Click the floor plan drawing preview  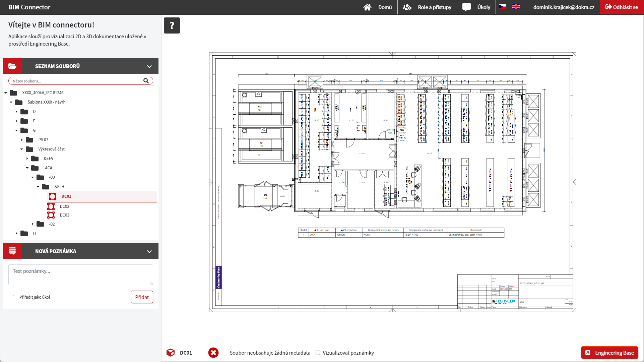coord(393,182)
